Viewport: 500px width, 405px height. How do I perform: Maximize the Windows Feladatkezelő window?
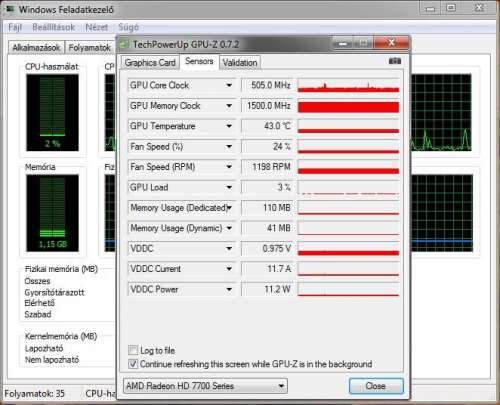tap(451, 8)
